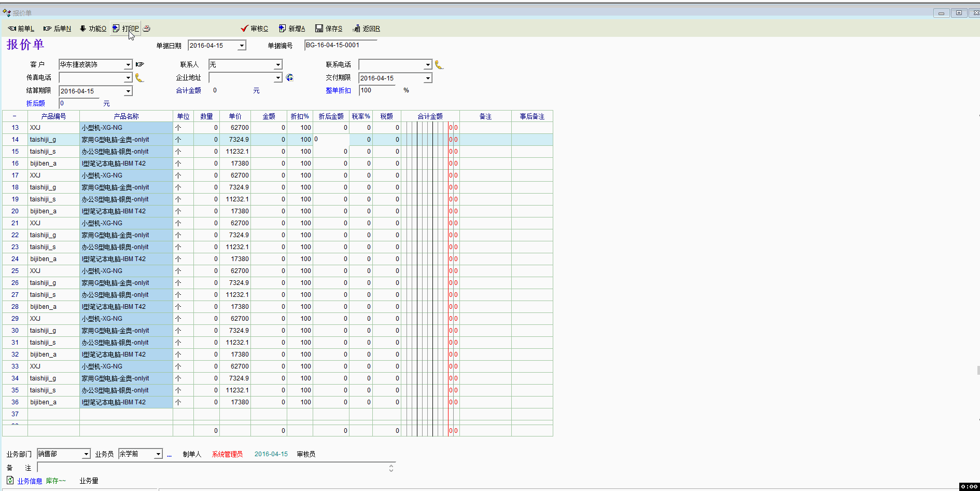Click the phone icon next to 传真电话
The width and height of the screenshot is (980, 491).
[139, 78]
